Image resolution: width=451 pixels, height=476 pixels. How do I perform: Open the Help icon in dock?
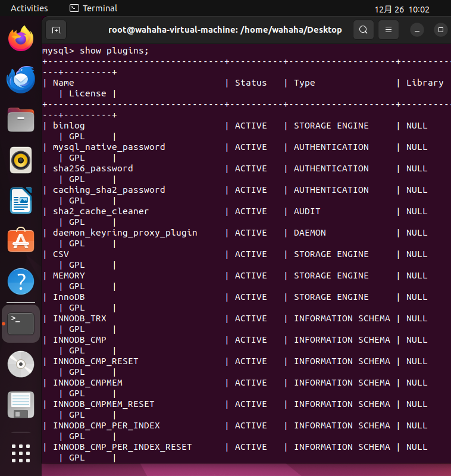point(21,281)
